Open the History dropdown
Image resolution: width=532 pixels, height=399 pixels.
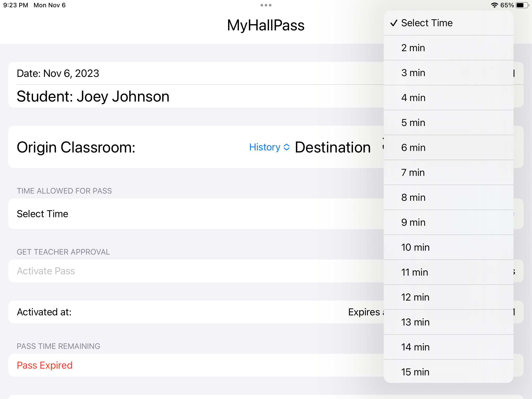click(269, 147)
